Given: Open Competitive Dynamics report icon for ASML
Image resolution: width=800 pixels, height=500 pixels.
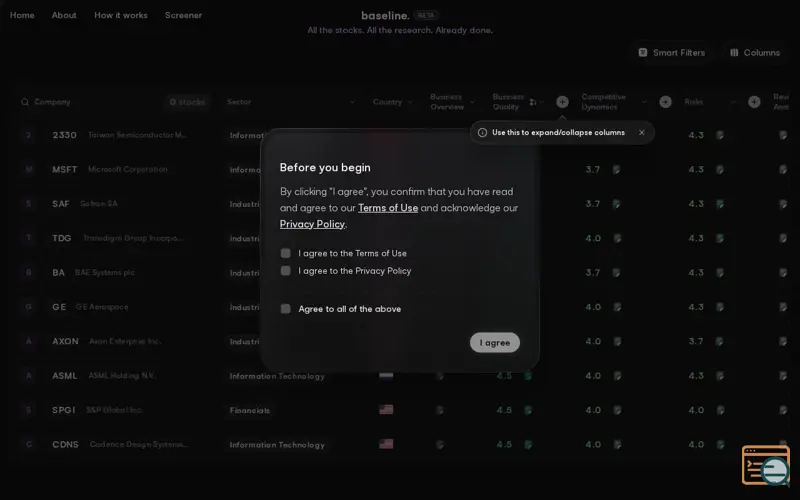Looking at the screenshot, I should [617, 376].
